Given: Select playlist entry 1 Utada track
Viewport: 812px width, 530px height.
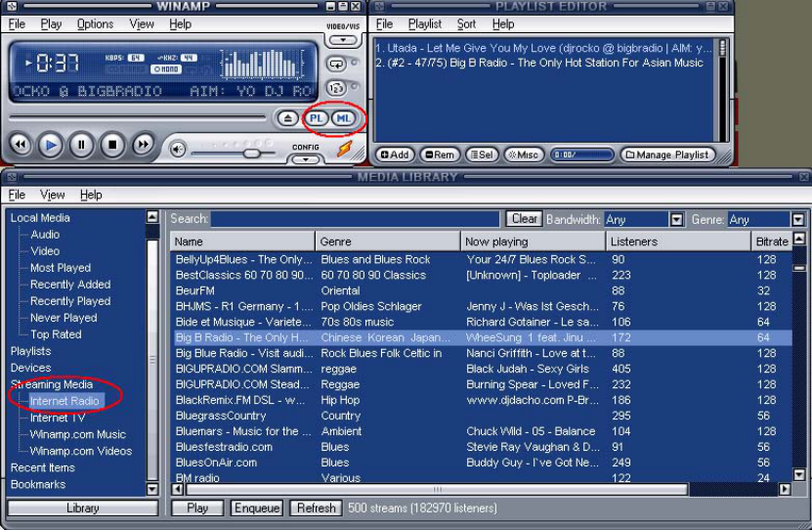Looking at the screenshot, I should click(x=543, y=48).
